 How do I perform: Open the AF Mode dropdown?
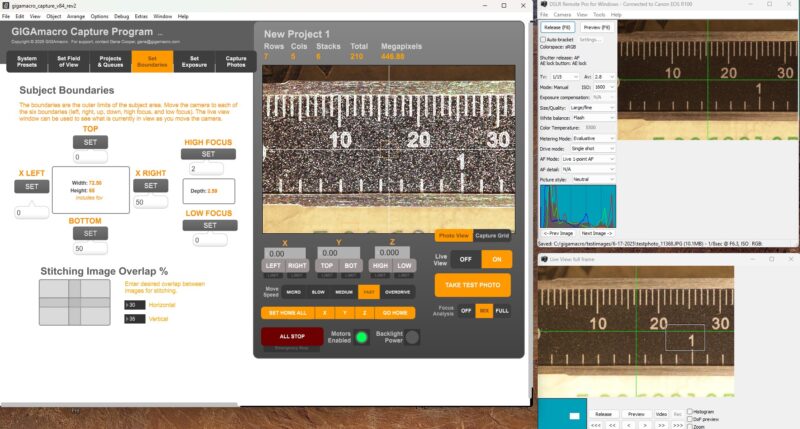click(x=588, y=159)
